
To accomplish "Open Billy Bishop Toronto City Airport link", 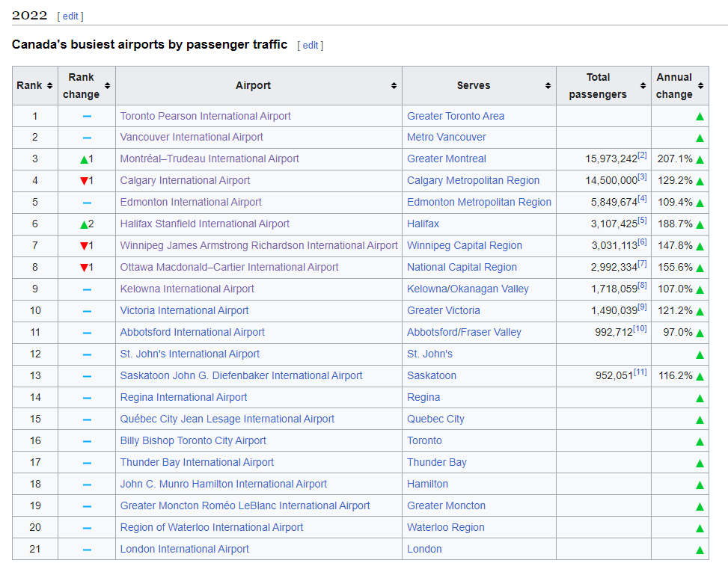I will click(x=193, y=440).
